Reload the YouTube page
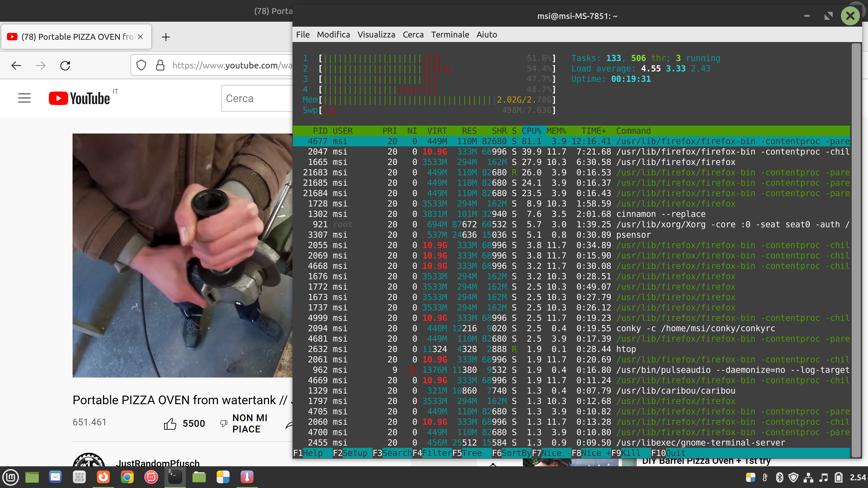 point(65,65)
